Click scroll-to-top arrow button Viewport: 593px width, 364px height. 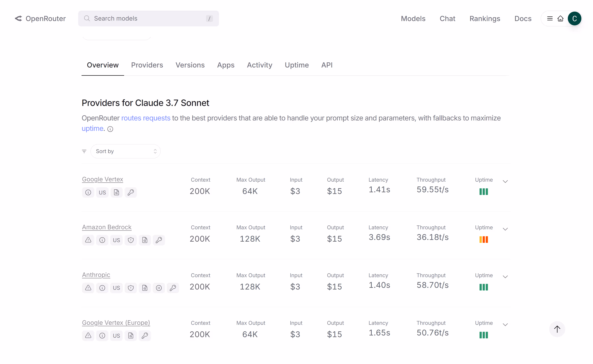point(557,329)
